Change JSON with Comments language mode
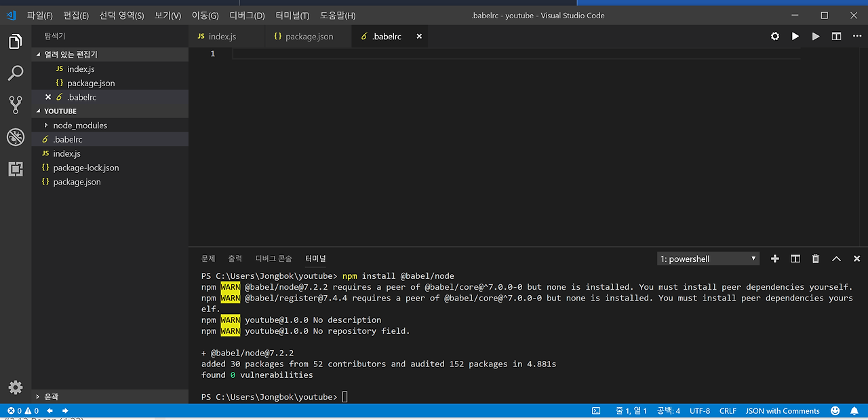This screenshot has height=420, width=868. [783, 411]
